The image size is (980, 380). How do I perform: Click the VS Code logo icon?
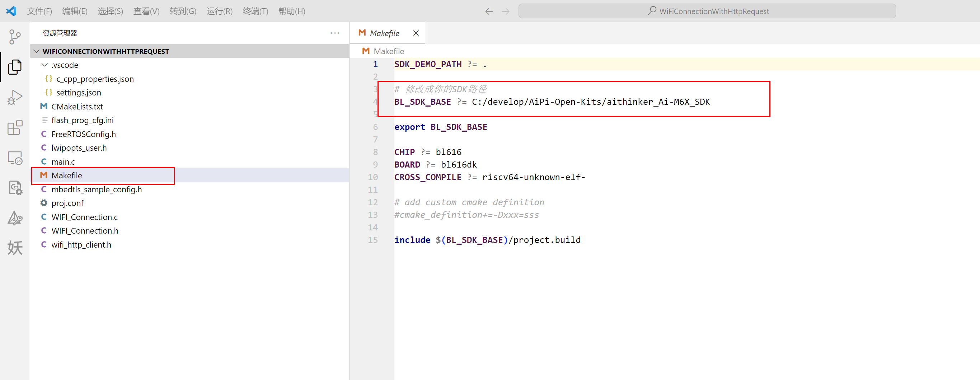(11, 11)
